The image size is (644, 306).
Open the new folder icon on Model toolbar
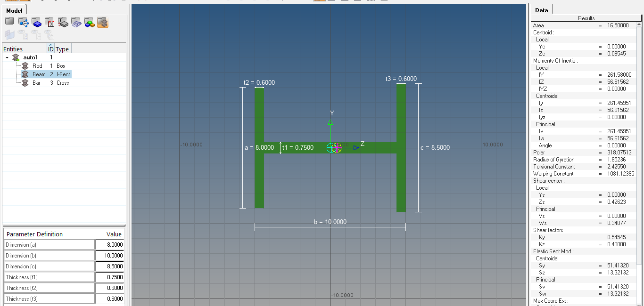click(x=9, y=22)
